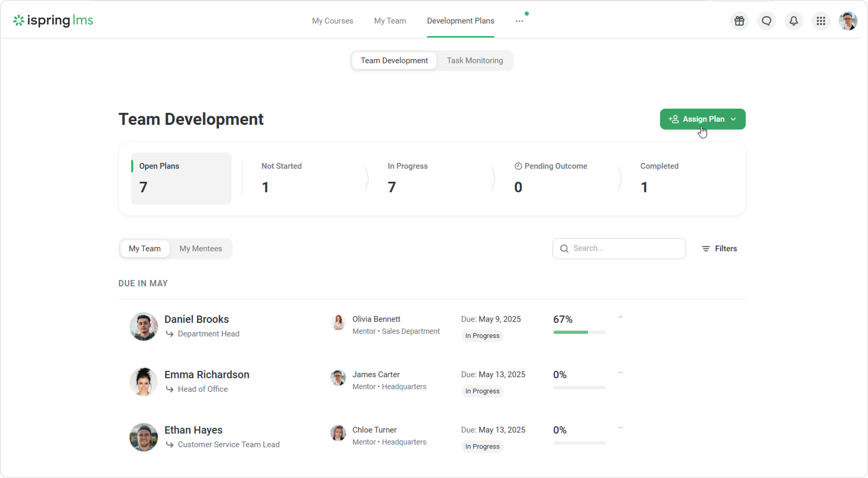Open notifications bell icon
Viewport: 868px width, 478px height.
point(794,21)
